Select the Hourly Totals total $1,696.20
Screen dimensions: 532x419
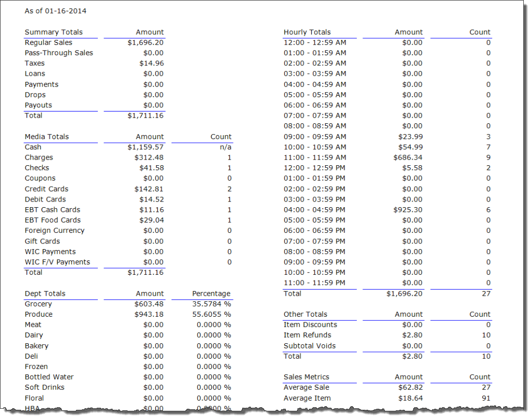coord(405,294)
